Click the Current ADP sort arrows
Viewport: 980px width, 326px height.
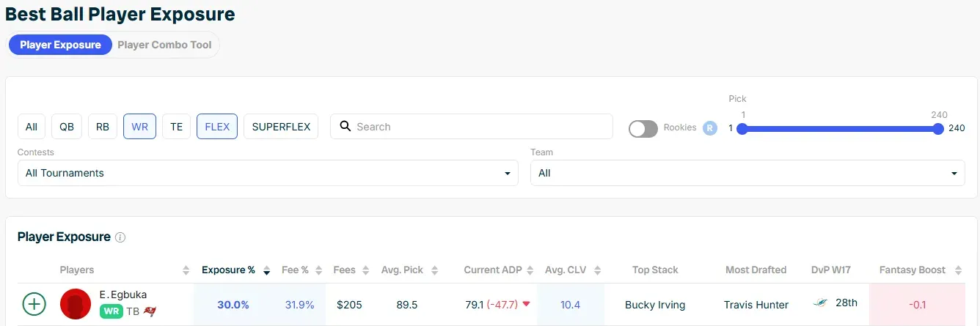pos(530,270)
